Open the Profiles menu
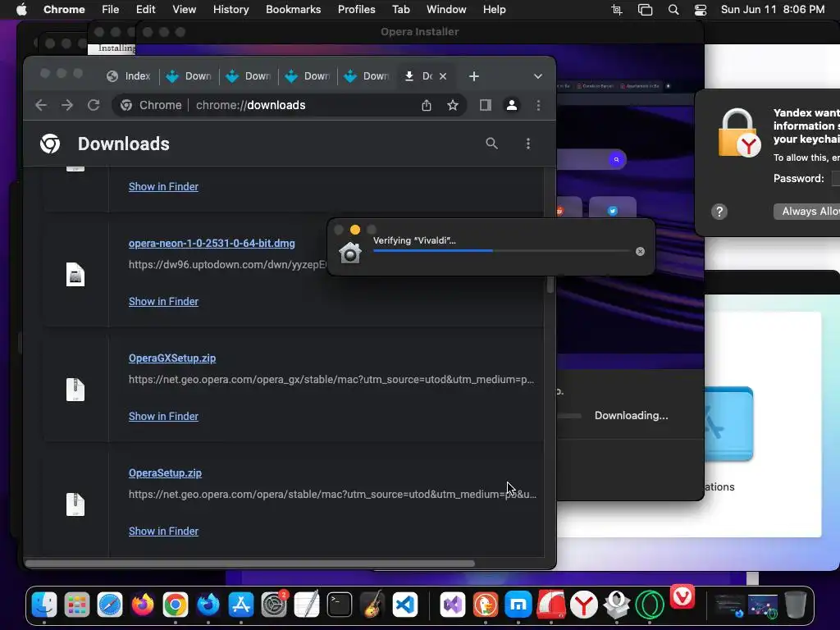Screen dimensions: 840x630 click(x=356, y=10)
